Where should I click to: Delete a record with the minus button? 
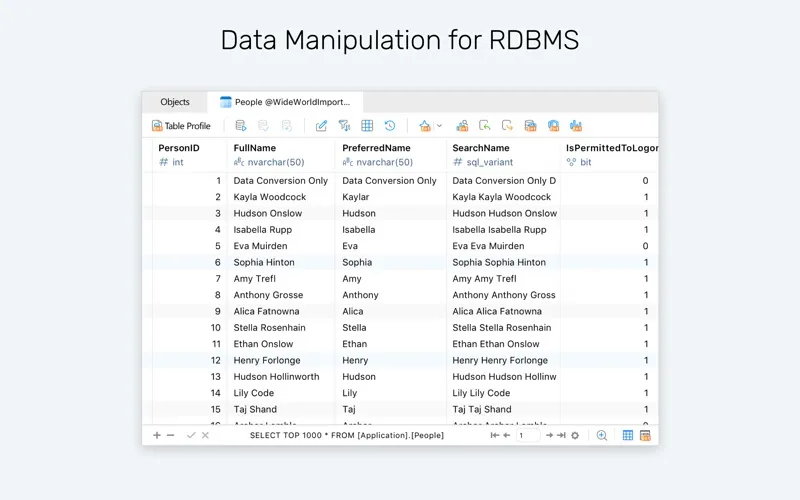click(x=170, y=435)
